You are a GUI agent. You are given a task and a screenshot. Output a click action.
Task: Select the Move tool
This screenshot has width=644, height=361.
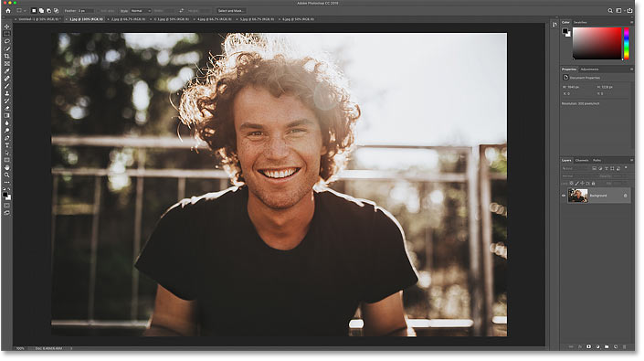(6, 27)
